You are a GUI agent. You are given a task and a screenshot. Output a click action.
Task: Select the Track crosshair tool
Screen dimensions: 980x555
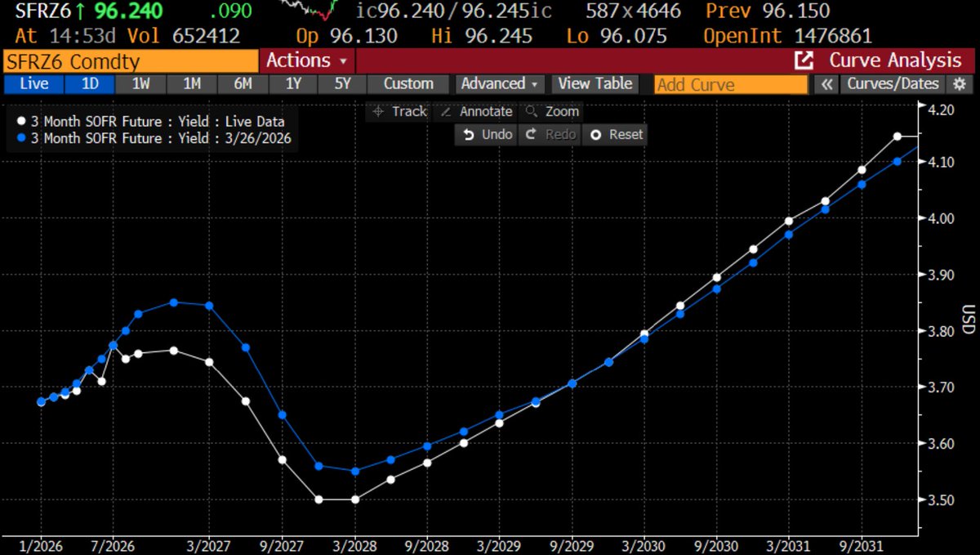point(399,111)
